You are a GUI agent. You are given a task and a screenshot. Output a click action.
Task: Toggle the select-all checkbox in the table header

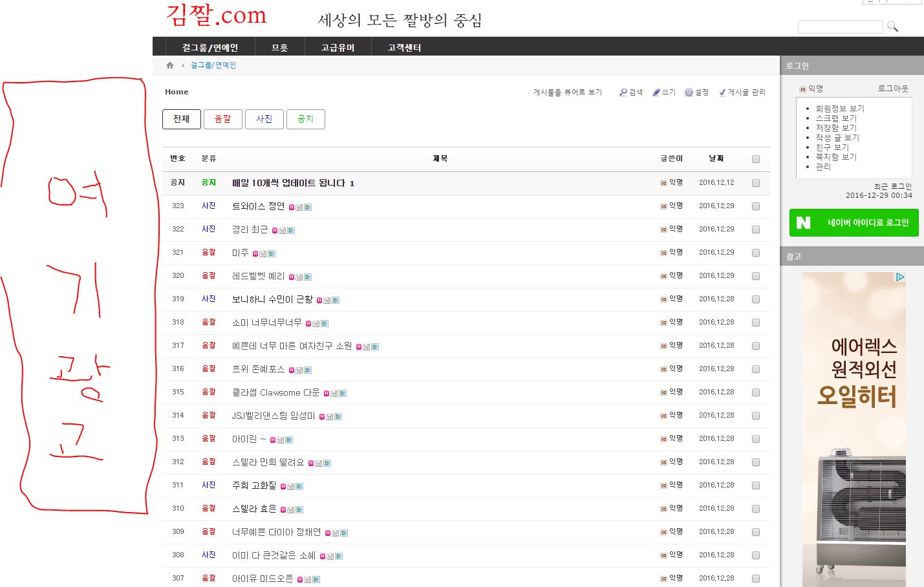(756, 159)
